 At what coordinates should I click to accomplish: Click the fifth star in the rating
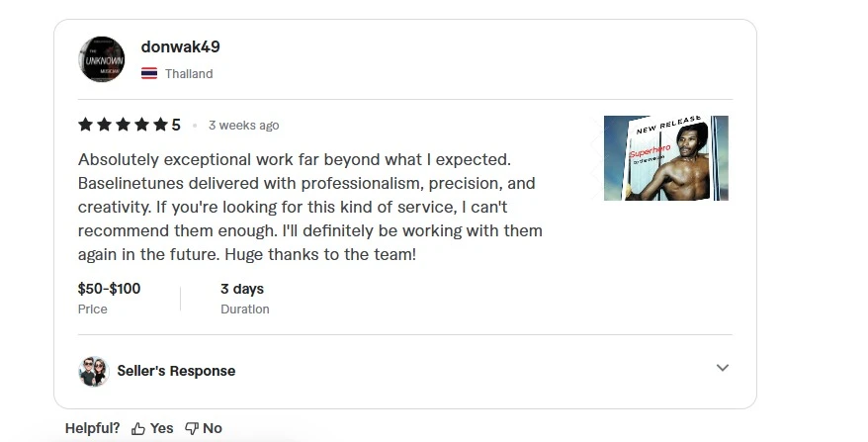(x=160, y=125)
